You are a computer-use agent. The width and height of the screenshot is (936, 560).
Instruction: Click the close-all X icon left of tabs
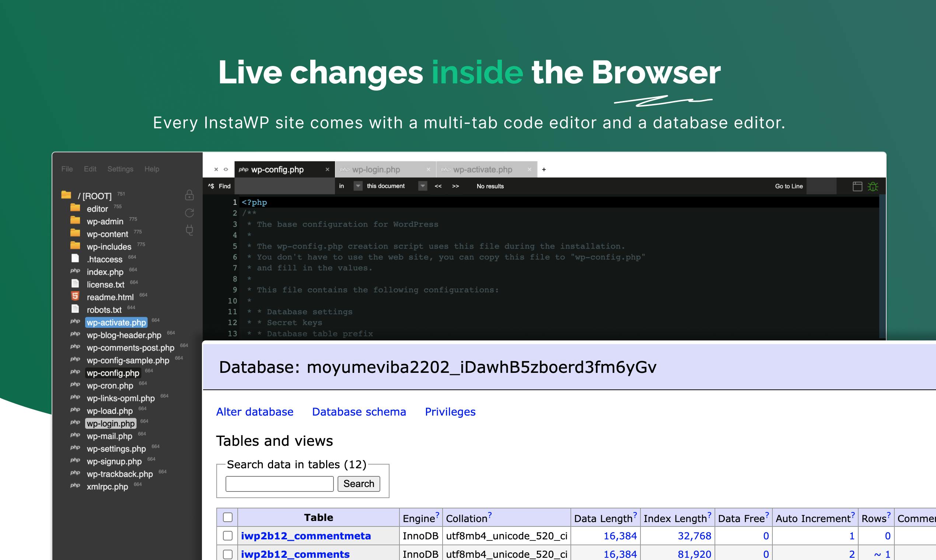[216, 169]
